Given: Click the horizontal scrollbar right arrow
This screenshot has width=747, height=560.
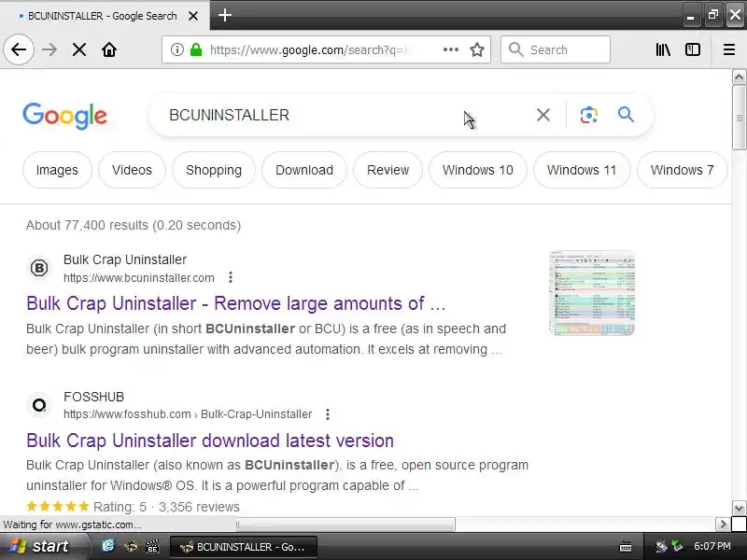Looking at the screenshot, I should [723, 525].
